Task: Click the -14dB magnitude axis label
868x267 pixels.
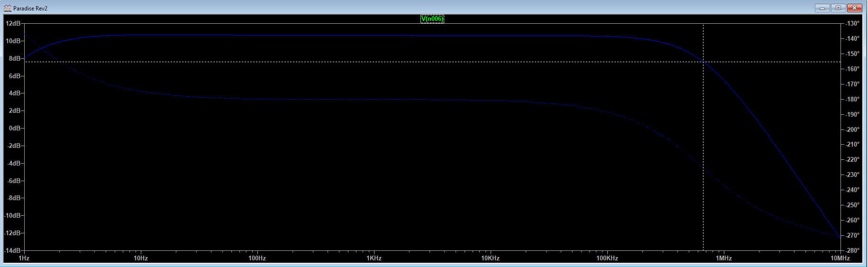Action: [12, 250]
